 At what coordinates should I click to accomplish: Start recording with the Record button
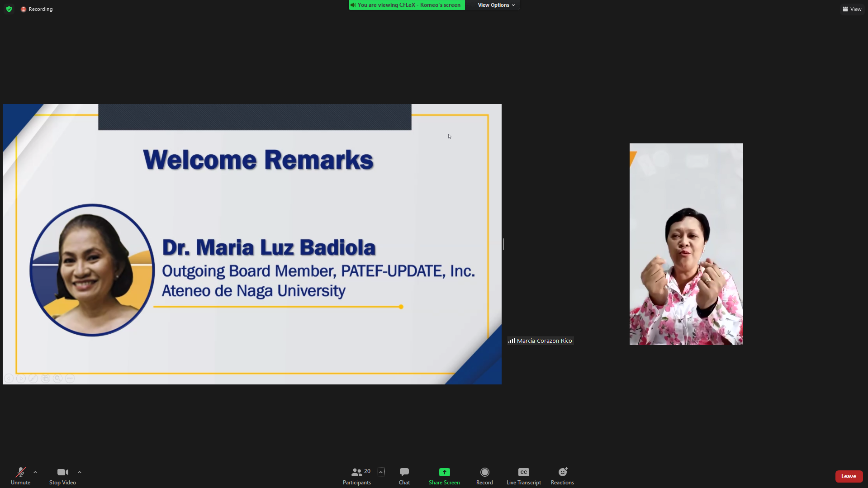click(x=484, y=476)
